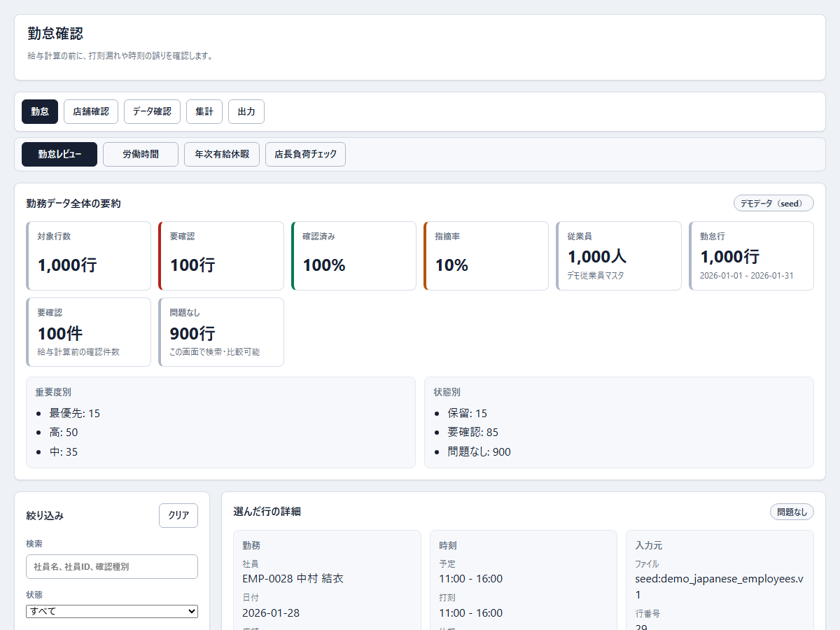The image size is (840, 630).
Task: Click the 要確認: 85 list item
Action: tap(473, 433)
